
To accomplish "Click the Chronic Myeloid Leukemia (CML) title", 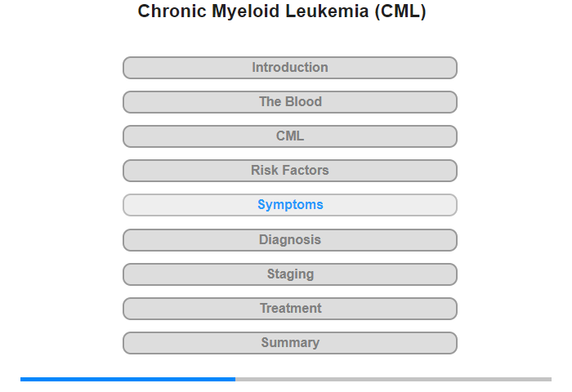I will (282, 11).
